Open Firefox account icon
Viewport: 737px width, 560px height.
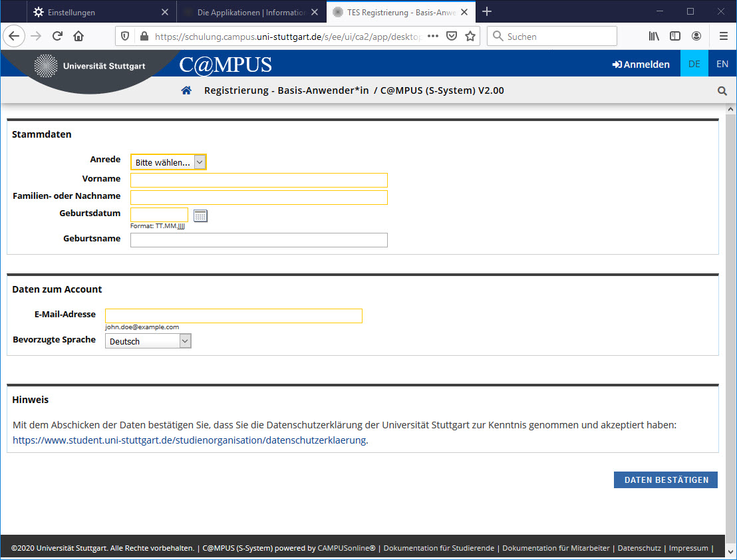click(x=696, y=36)
